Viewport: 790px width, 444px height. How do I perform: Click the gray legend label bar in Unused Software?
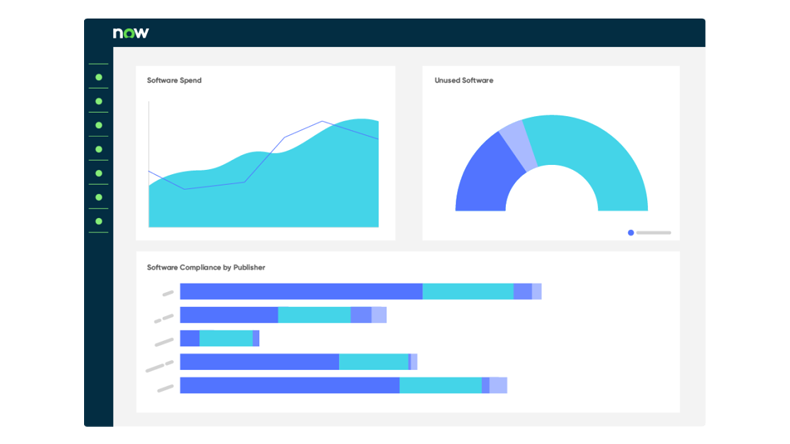click(654, 233)
